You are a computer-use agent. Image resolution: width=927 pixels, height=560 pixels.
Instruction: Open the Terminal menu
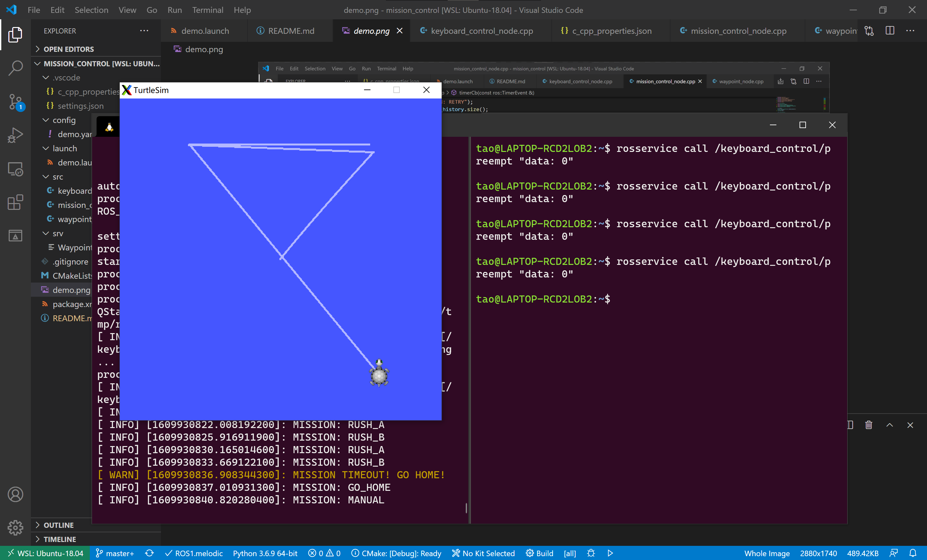[208, 10]
